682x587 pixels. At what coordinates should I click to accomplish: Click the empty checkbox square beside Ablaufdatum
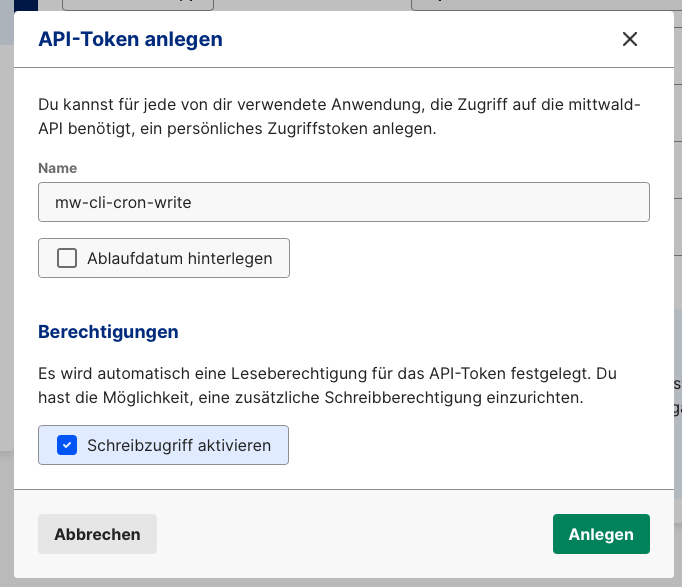pyautogui.click(x=67, y=258)
